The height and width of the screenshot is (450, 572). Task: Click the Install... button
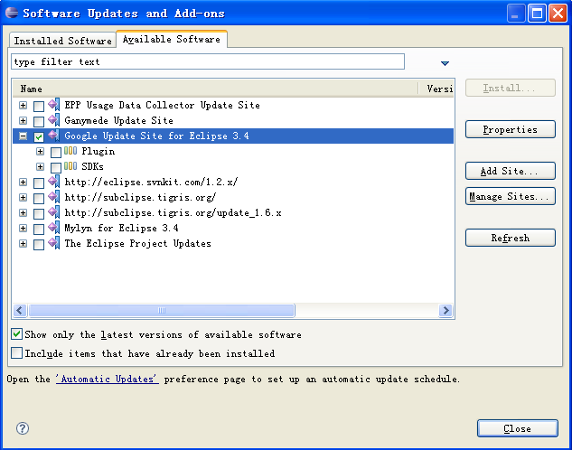pyautogui.click(x=510, y=88)
